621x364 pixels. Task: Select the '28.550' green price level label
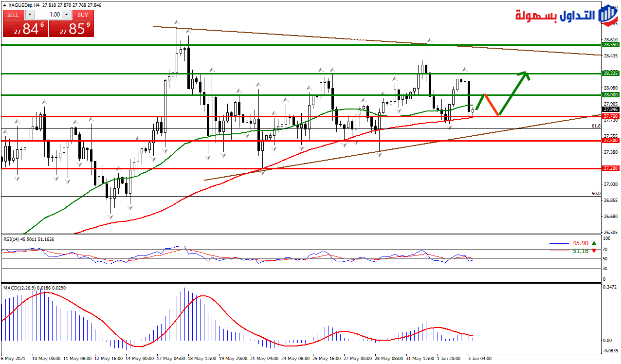pyautogui.click(x=610, y=44)
